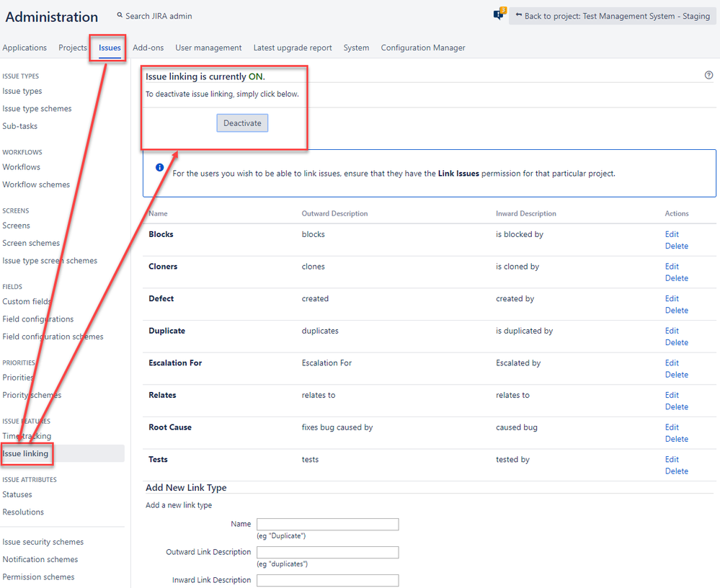Edit the Relates link type
Screen dimensions: 720x588
tap(672, 395)
